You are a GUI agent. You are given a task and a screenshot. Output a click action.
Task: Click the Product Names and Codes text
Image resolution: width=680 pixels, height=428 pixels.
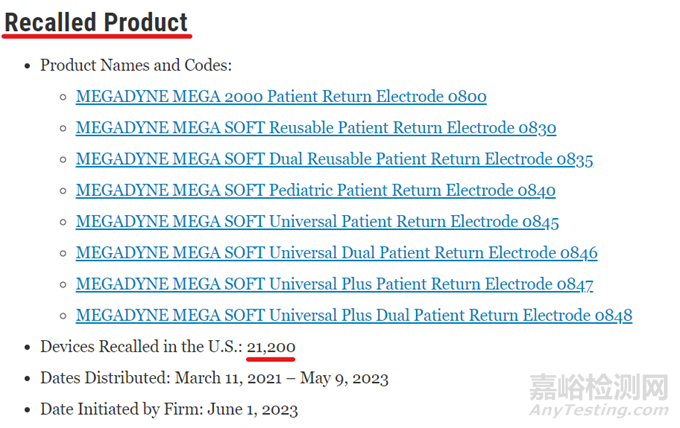pos(136,65)
